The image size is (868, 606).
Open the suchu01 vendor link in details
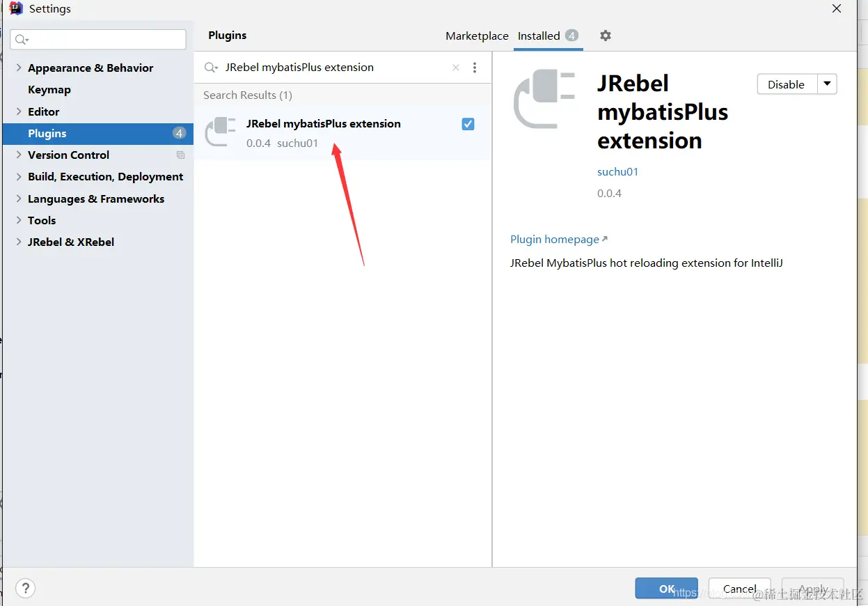(x=617, y=171)
